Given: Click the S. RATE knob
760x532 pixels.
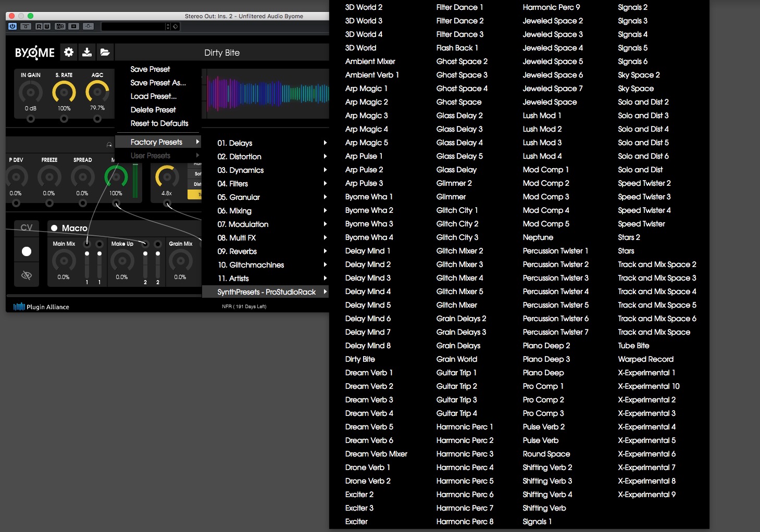Looking at the screenshot, I should (64, 93).
